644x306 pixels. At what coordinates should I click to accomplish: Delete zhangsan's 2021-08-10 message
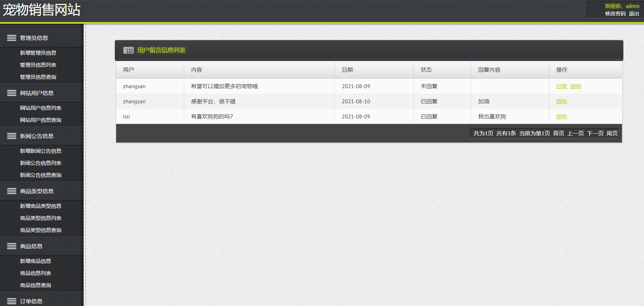tap(562, 102)
